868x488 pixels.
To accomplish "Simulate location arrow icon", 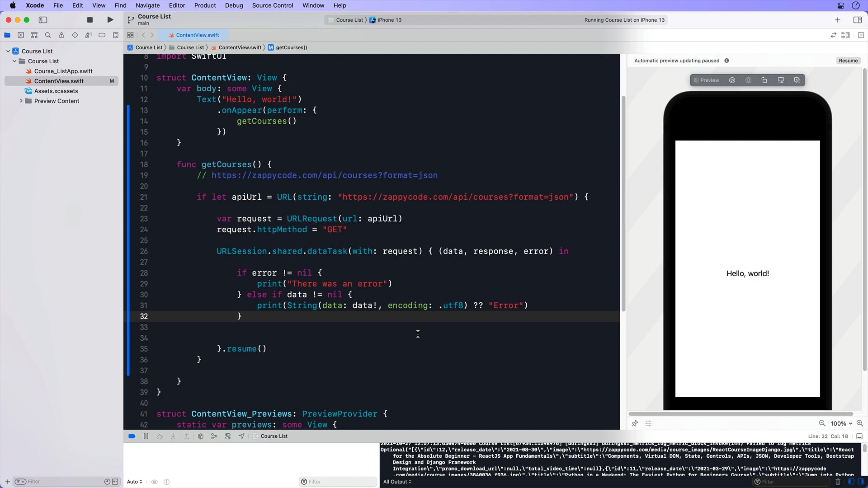I will [x=241, y=436].
